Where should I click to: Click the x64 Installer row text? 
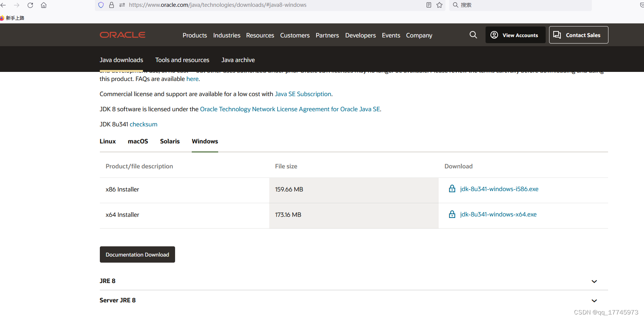[123, 215]
